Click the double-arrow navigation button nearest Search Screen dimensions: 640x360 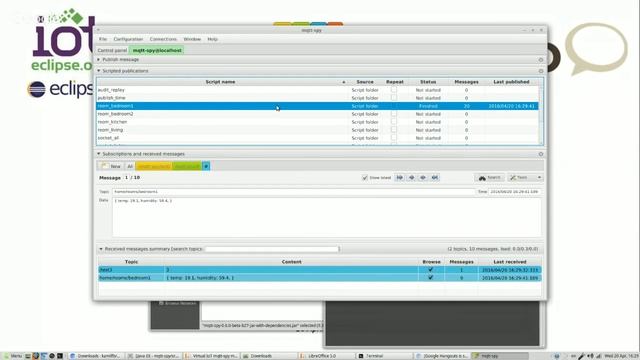435,178
